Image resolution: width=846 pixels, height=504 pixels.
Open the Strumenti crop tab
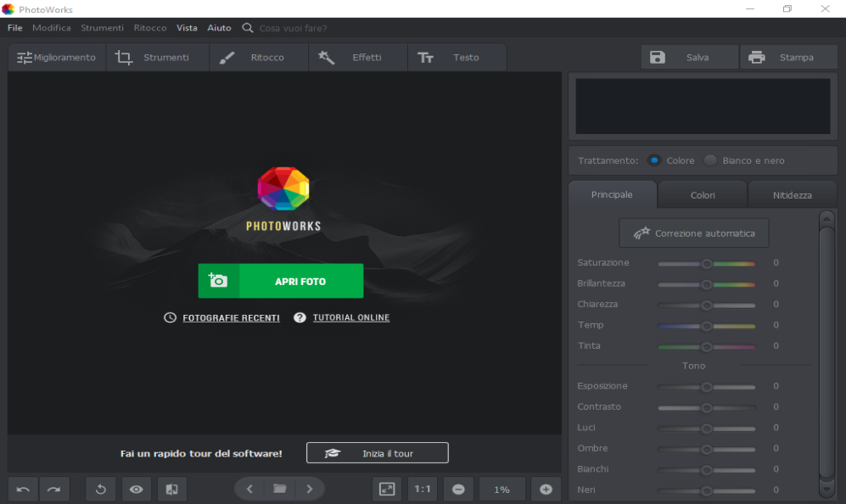point(157,57)
